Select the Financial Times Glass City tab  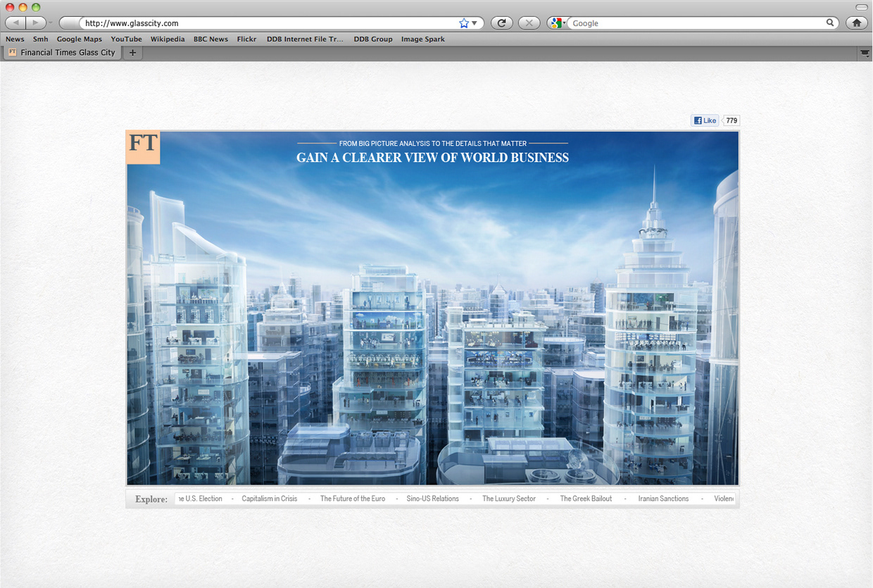[62, 53]
